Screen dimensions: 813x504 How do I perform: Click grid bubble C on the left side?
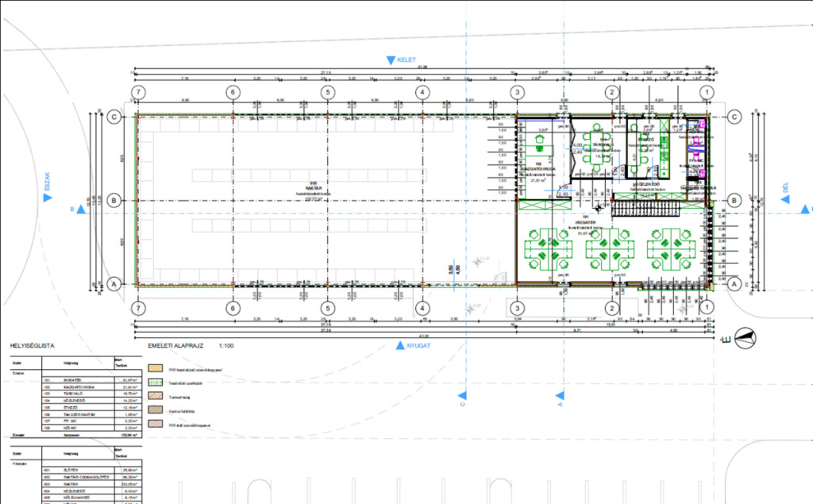(115, 117)
